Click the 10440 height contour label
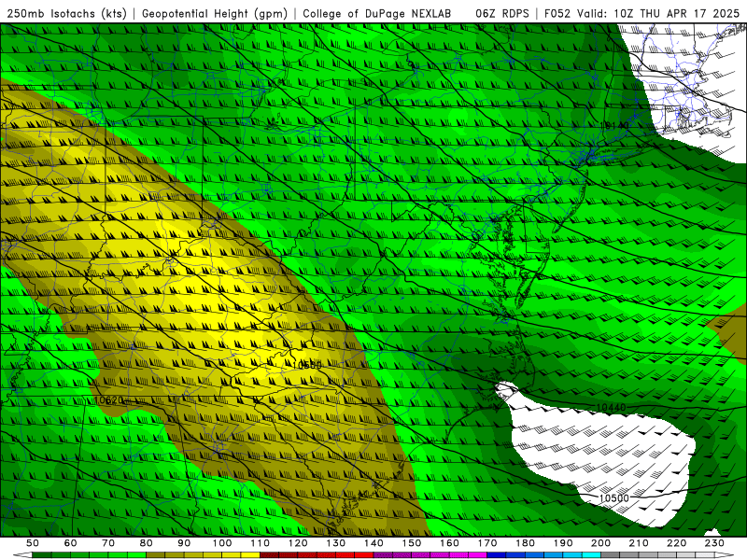The image size is (747, 560). tap(612, 408)
